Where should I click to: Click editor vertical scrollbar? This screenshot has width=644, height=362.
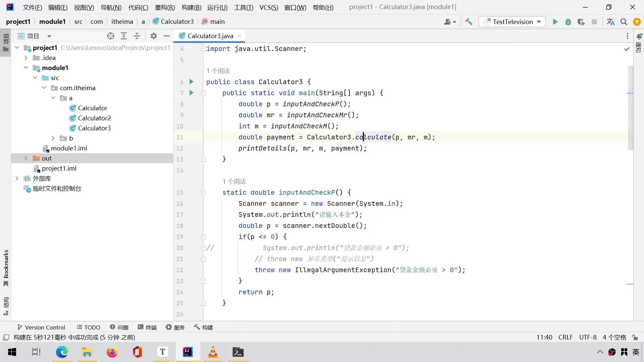coord(631,107)
